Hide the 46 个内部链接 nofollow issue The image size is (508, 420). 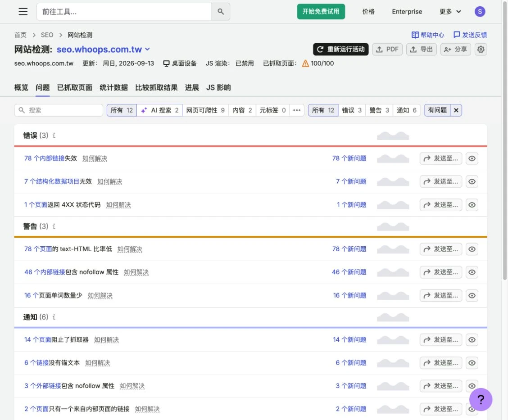coord(472,272)
